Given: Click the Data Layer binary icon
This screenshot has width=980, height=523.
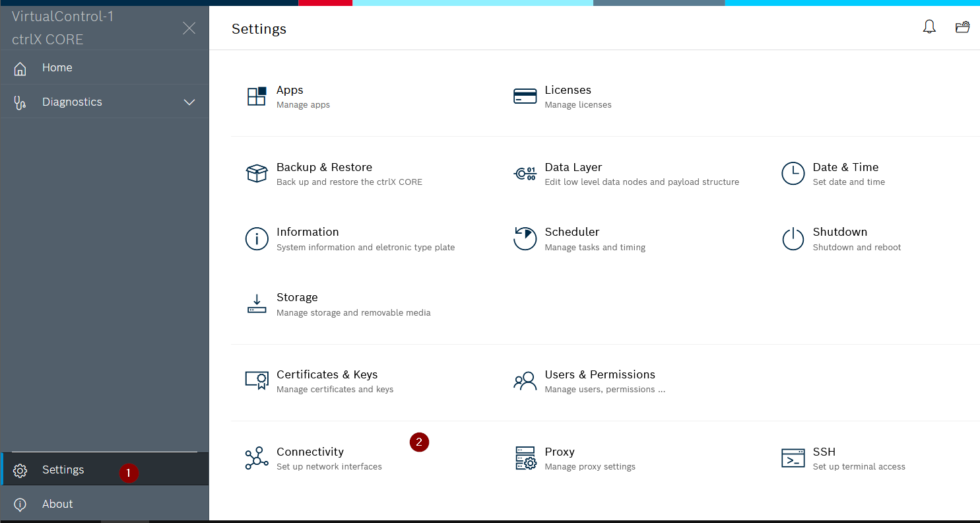Looking at the screenshot, I should point(525,174).
